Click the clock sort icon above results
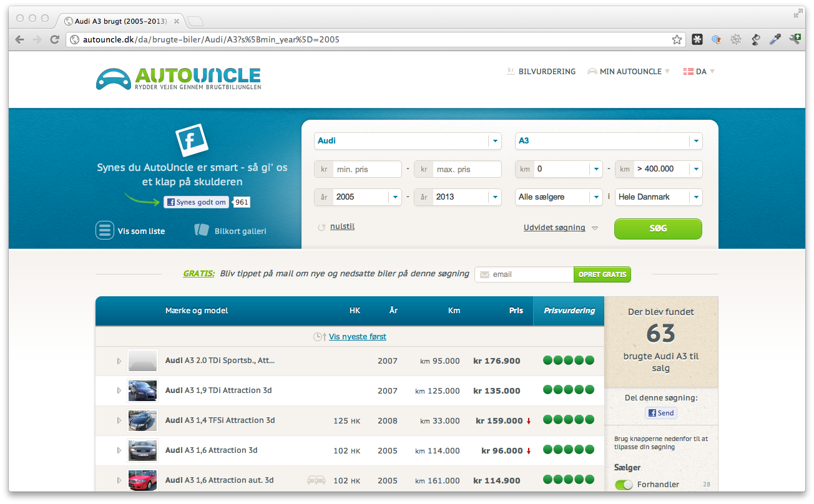This screenshot has height=504, width=814. [x=320, y=337]
